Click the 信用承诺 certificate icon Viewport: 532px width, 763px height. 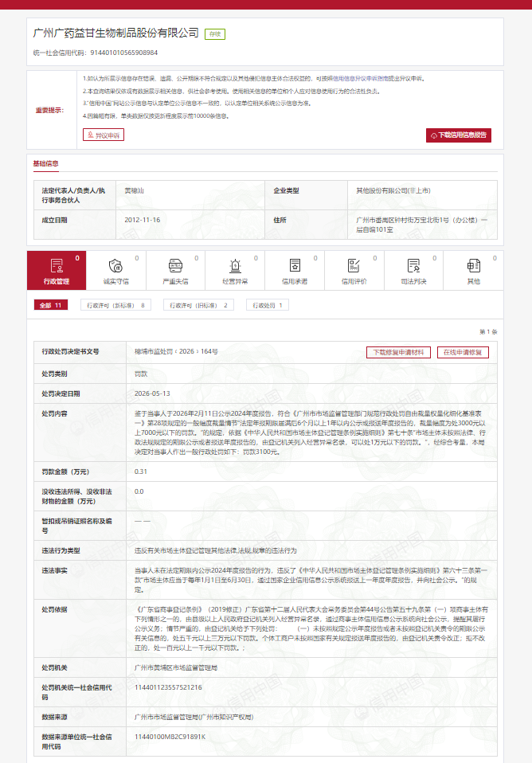pyautogui.click(x=295, y=266)
